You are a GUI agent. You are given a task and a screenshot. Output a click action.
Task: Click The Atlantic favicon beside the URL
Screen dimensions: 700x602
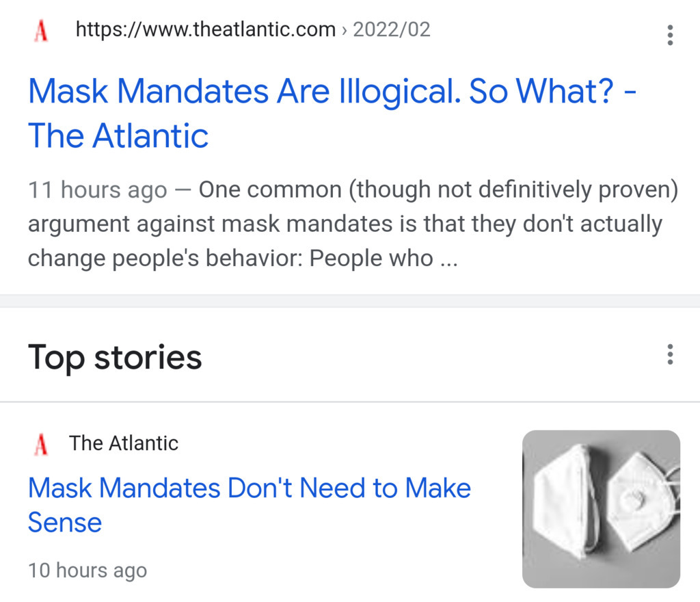coord(41,31)
